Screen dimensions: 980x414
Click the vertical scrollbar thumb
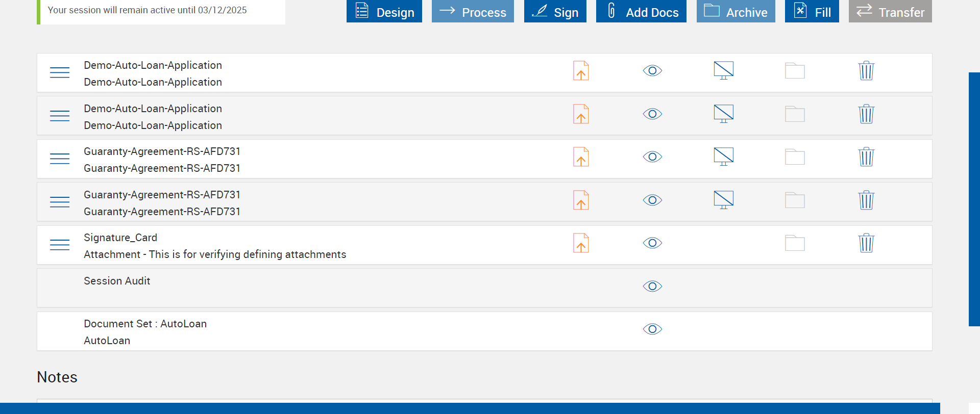pyautogui.click(x=974, y=199)
